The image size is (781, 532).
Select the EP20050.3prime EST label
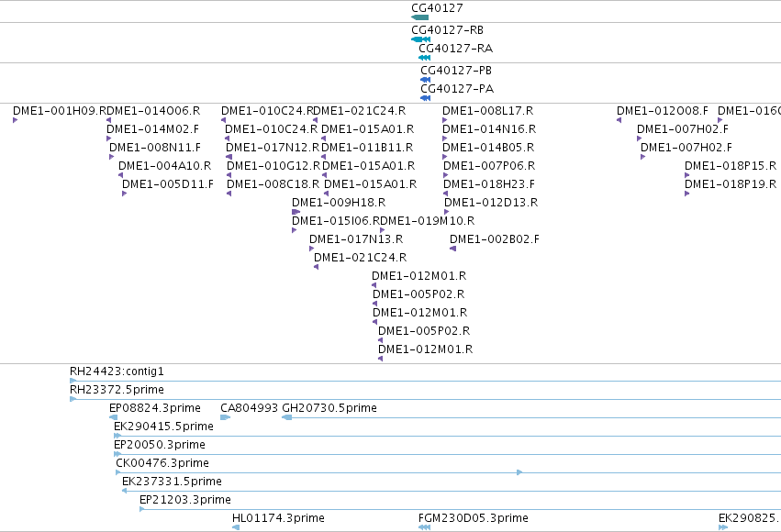pyautogui.click(x=160, y=445)
